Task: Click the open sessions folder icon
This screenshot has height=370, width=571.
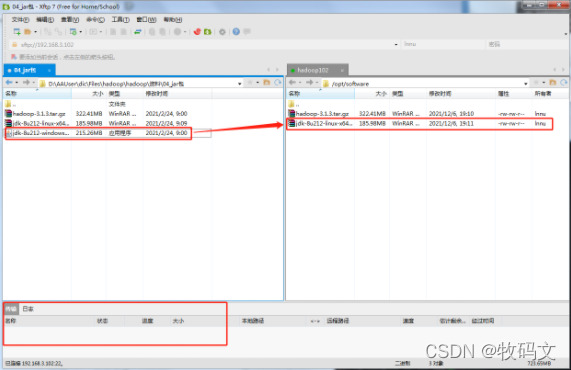Action: pos(27,32)
